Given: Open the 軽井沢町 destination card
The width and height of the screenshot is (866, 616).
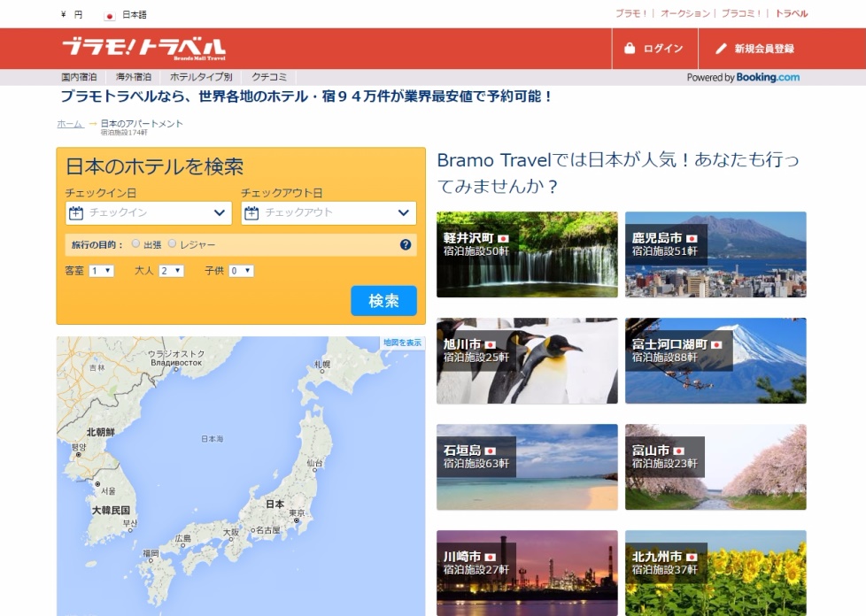Looking at the screenshot, I should [527, 255].
